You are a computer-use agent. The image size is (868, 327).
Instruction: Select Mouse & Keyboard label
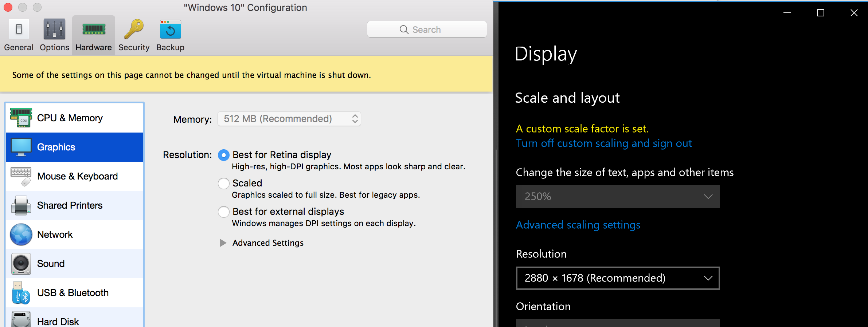[77, 176]
